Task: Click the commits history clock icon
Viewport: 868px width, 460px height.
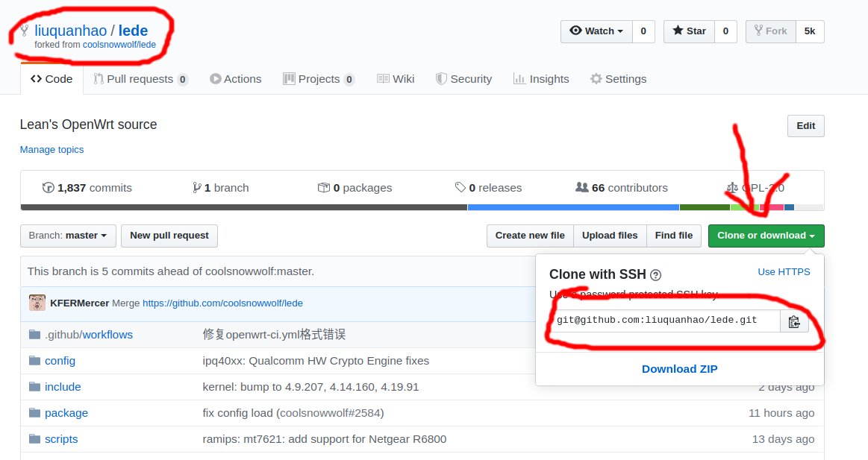Action: tap(49, 188)
